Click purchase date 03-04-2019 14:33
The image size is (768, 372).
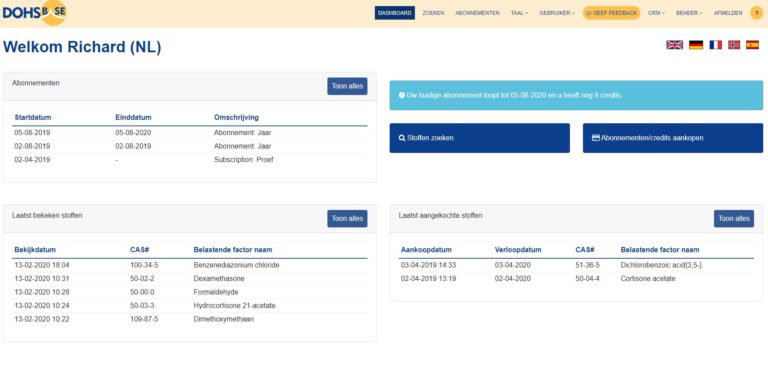[x=428, y=265]
